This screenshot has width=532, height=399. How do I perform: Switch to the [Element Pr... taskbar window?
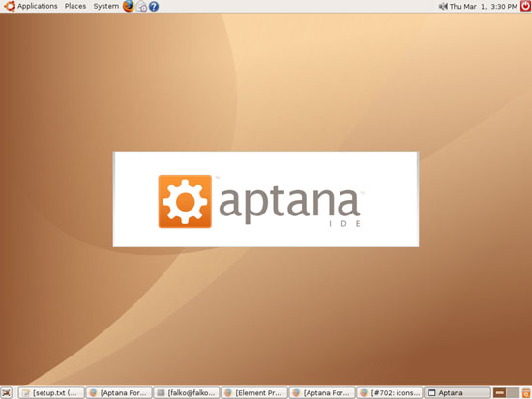254,393
